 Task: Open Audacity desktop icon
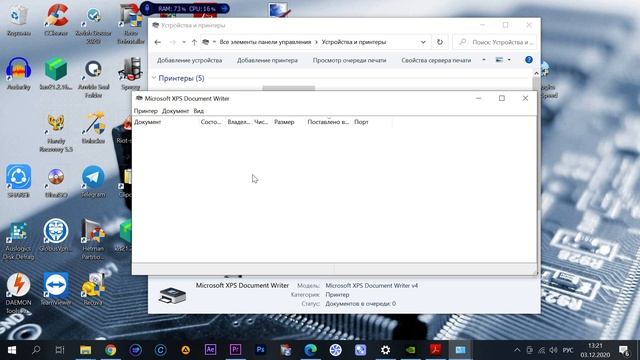point(18,73)
